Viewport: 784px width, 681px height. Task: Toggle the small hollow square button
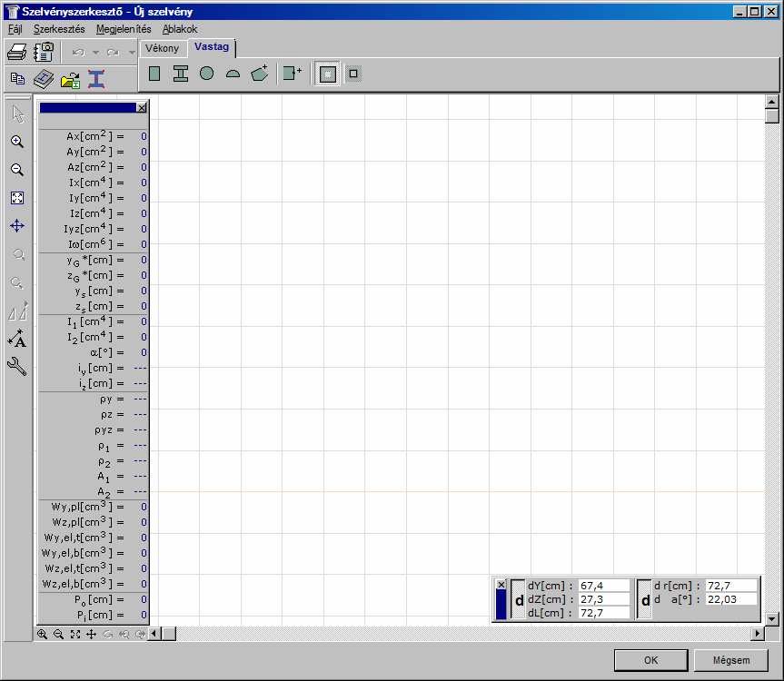tap(353, 74)
